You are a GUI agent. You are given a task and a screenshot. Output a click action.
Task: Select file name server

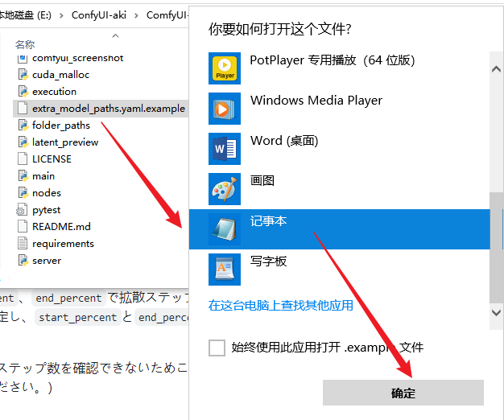click(47, 261)
